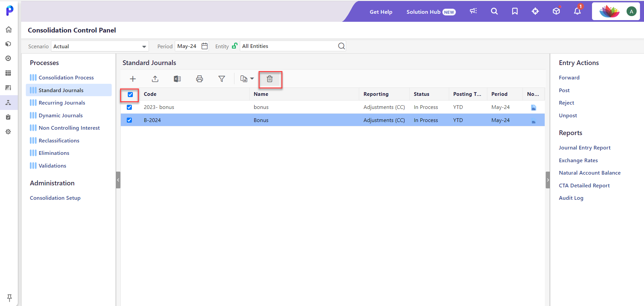
Task: Add a new standard journal
Action: pyautogui.click(x=133, y=79)
